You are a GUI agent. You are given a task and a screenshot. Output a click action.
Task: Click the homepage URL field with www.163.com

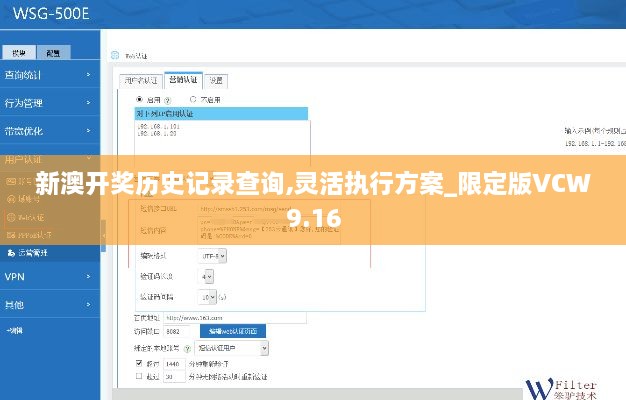[235, 318]
